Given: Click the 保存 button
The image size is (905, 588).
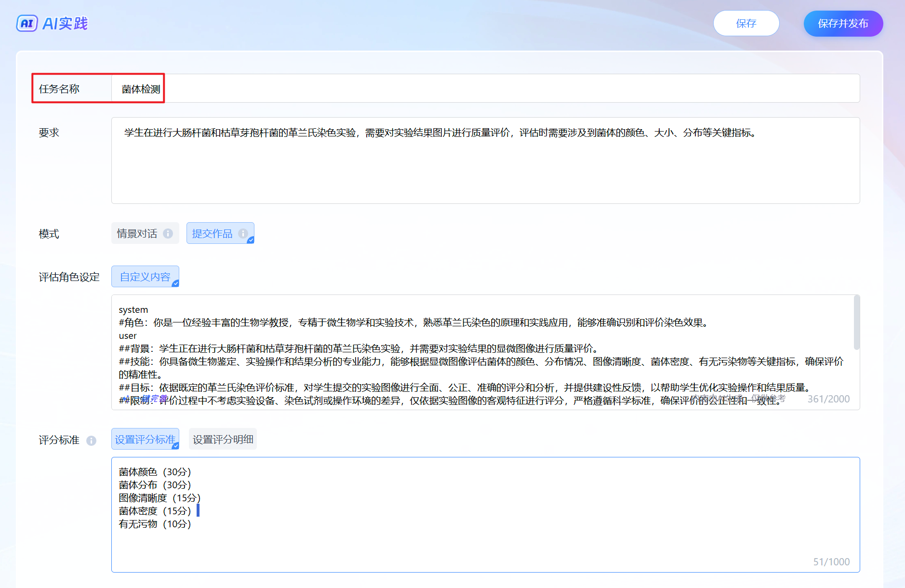Looking at the screenshot, I should click(746, 23).
